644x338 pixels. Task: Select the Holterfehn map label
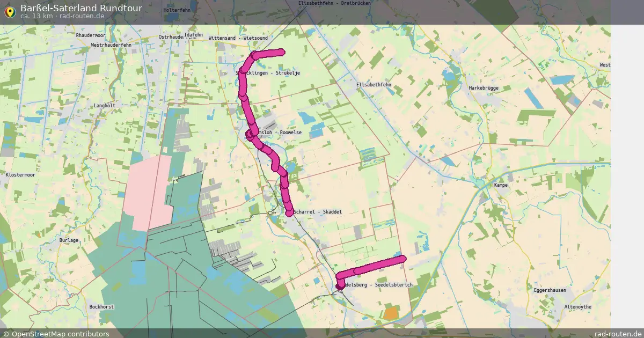[x=177, y=10]
